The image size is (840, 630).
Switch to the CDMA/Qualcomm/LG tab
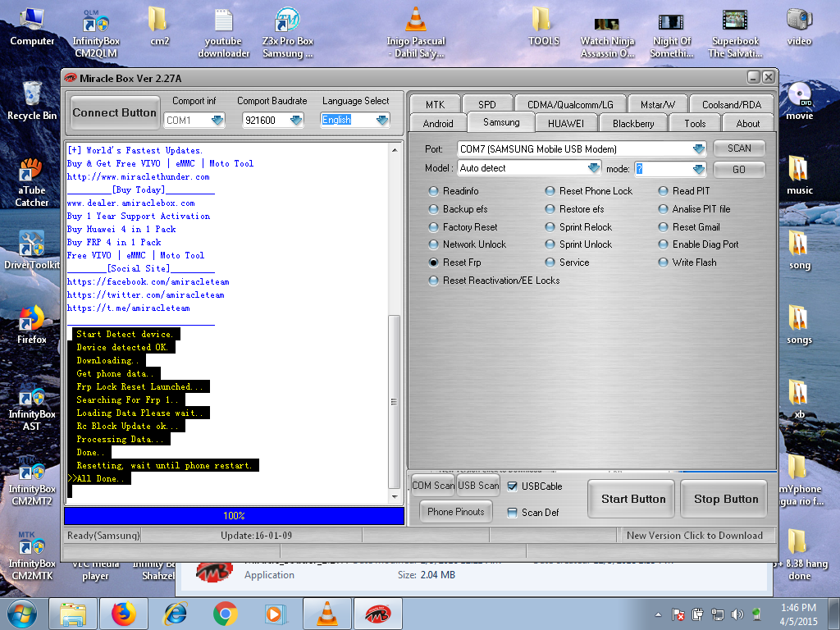(x=569, y=104)
